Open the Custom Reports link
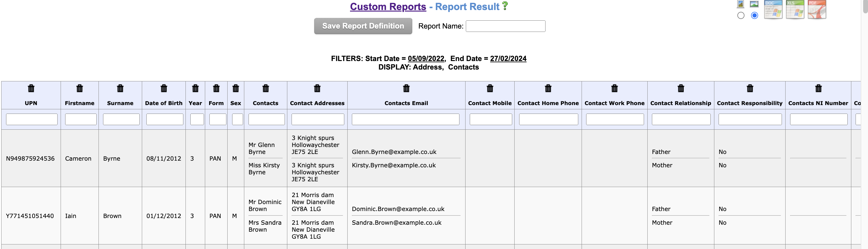 388,6
